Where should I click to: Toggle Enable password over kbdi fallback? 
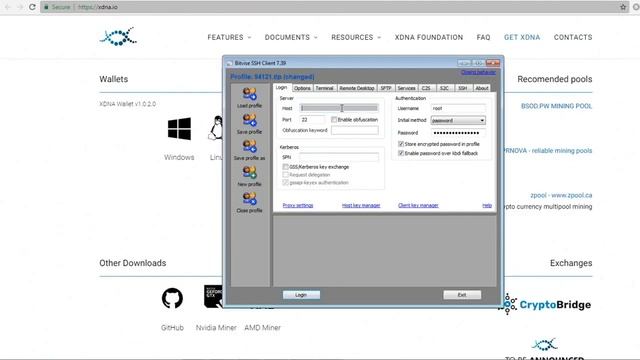(401, 153)
